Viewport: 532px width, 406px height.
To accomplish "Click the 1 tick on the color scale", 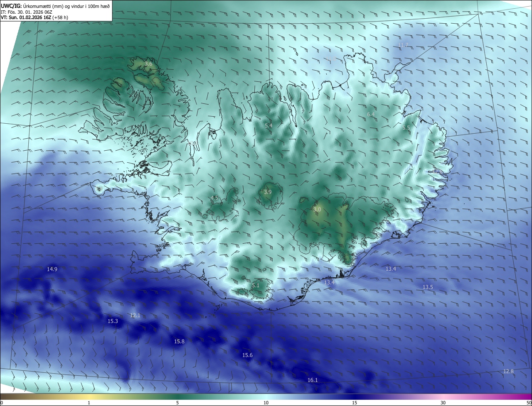I will pos(89,403).
